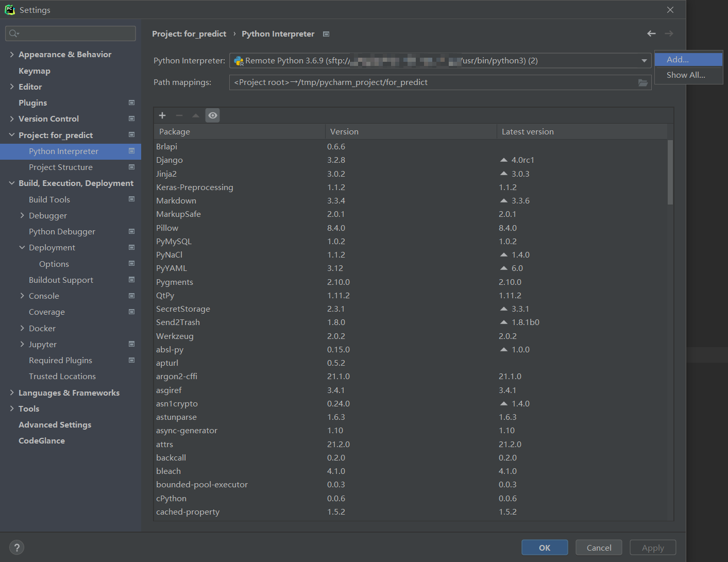728x562 pixels.
Task: Open the Advanced Settings page
Action: (x=55, y=424)
